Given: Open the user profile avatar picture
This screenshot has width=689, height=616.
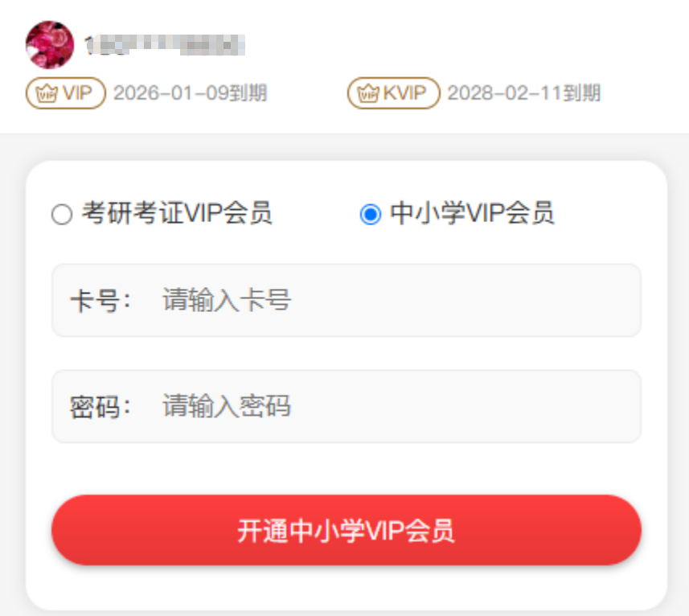Looking at the screenshot, I should (x=50, y=44).
